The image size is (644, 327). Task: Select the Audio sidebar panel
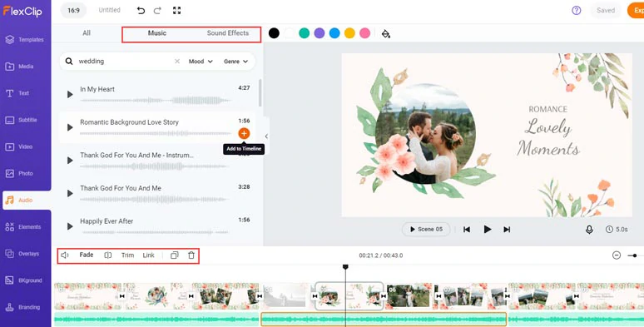(x=27, y=200)
